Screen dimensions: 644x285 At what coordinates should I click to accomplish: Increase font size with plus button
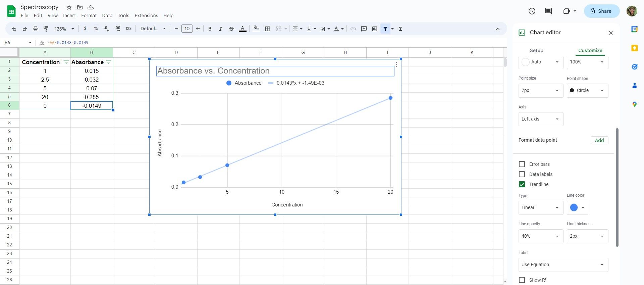198,29
